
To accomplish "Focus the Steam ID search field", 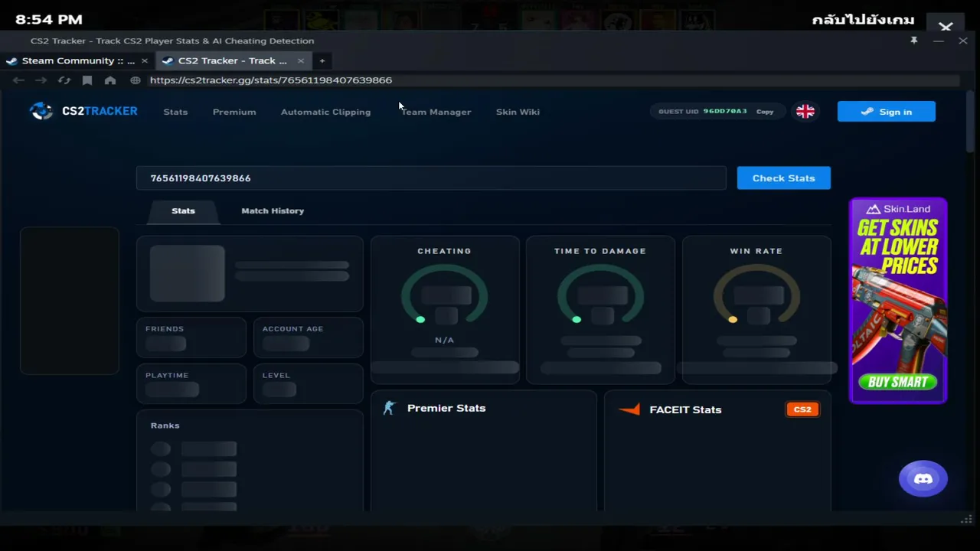I will pos(431,178).
